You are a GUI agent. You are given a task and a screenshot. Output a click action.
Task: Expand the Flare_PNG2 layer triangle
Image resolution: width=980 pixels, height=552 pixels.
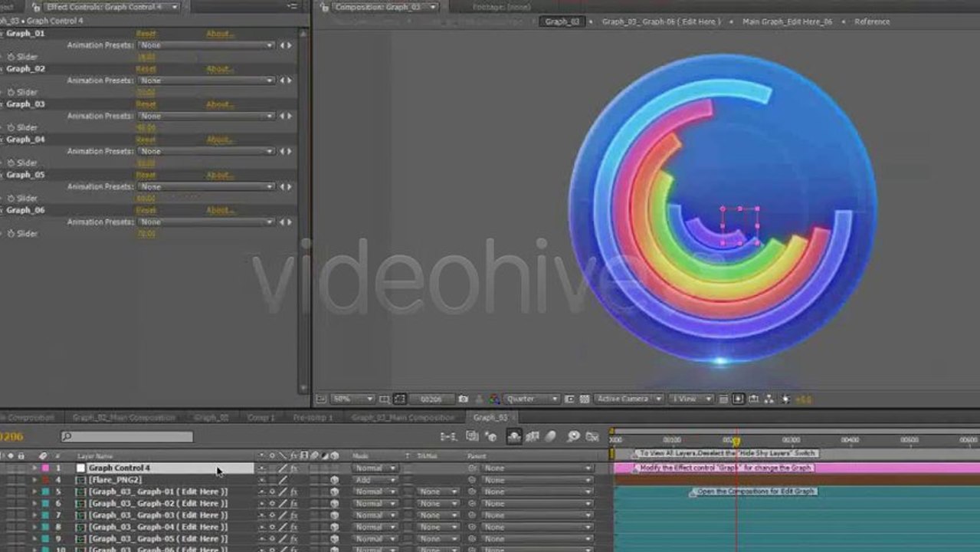click(34, 480)
